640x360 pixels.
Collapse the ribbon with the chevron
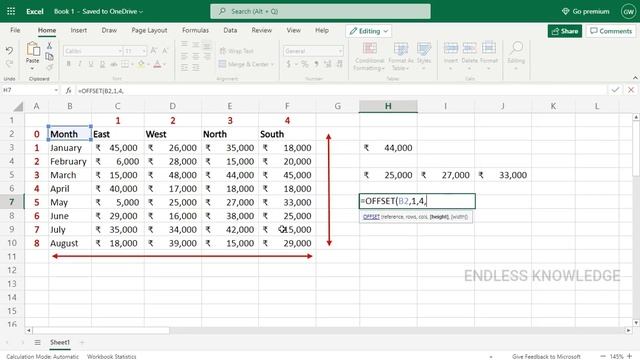[x=635, y=78]
